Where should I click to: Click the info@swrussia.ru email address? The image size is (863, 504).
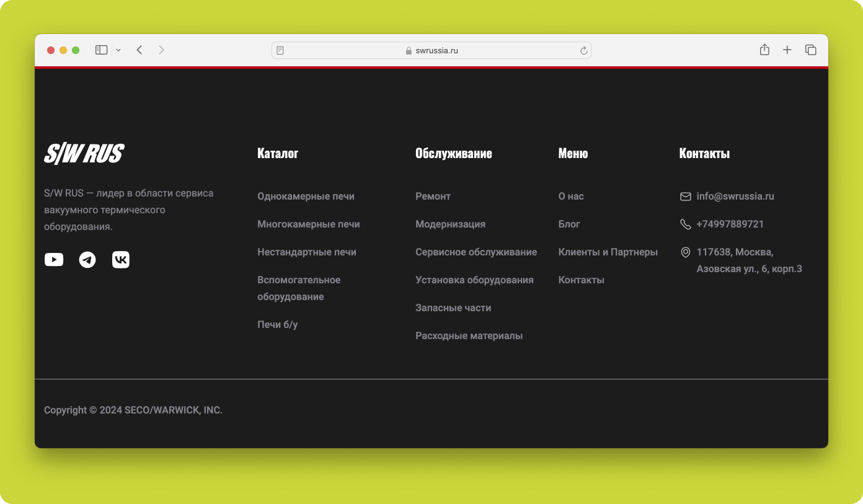click(735, 197)
